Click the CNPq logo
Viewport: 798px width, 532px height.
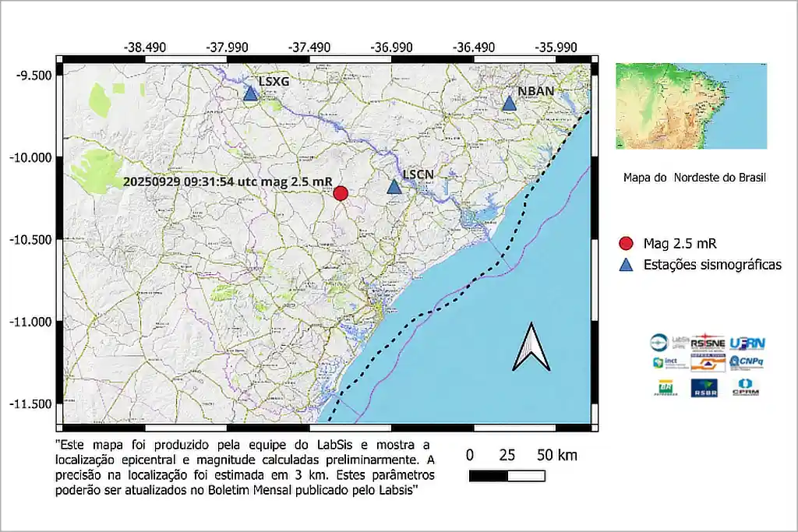coord(746,363)
